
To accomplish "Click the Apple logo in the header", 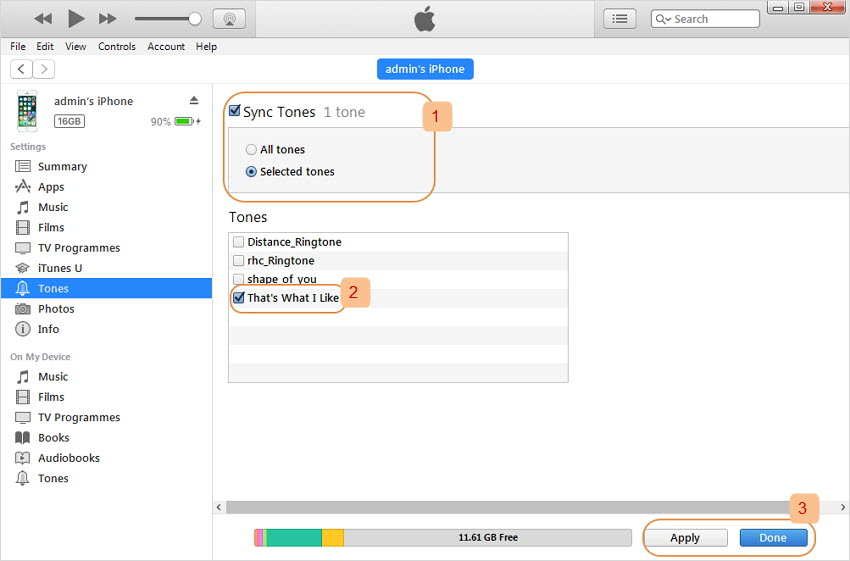I will click(424, 19).
